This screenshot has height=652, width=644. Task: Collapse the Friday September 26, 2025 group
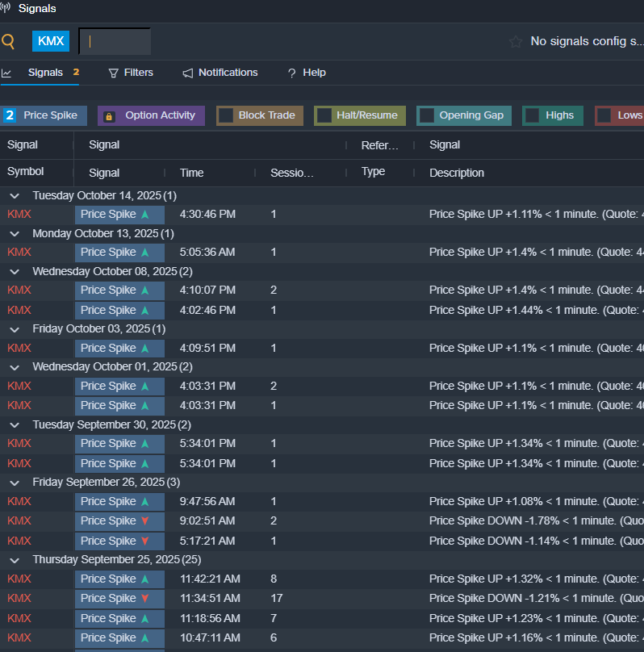[15, 482]
